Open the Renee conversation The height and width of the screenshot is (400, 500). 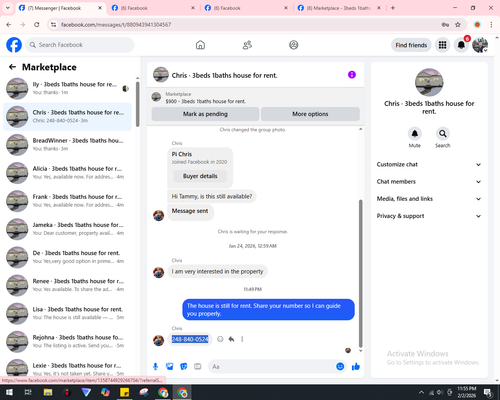point(67,285)
